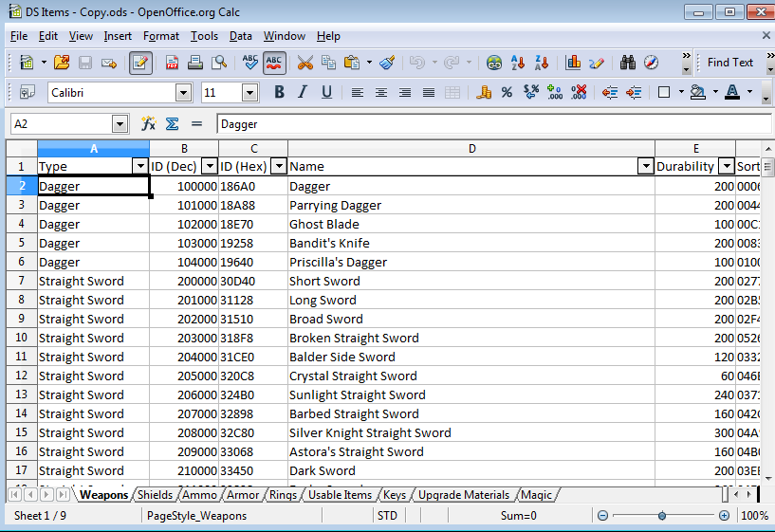Switch to the Armor sheet tab

tap(243, 494)
